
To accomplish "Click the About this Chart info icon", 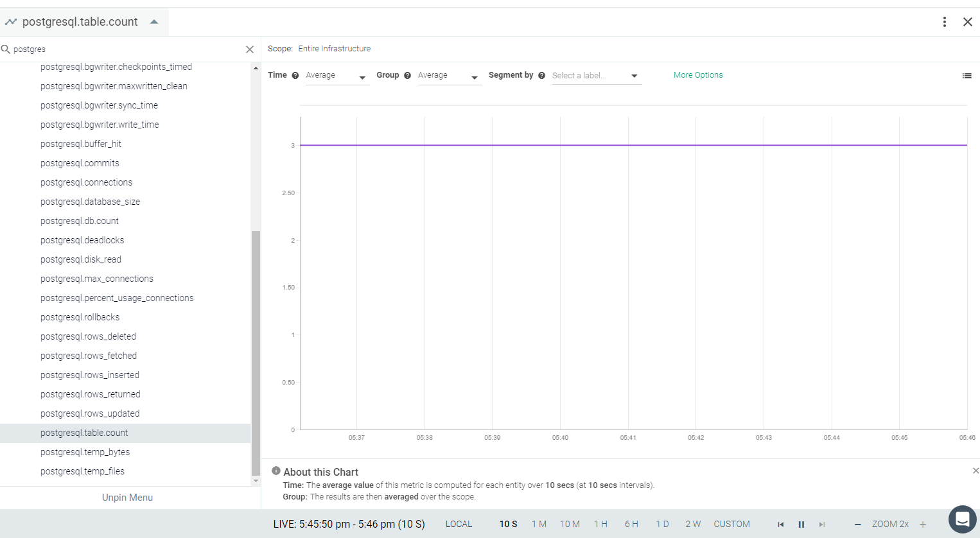I will click(x=276, y=471).
